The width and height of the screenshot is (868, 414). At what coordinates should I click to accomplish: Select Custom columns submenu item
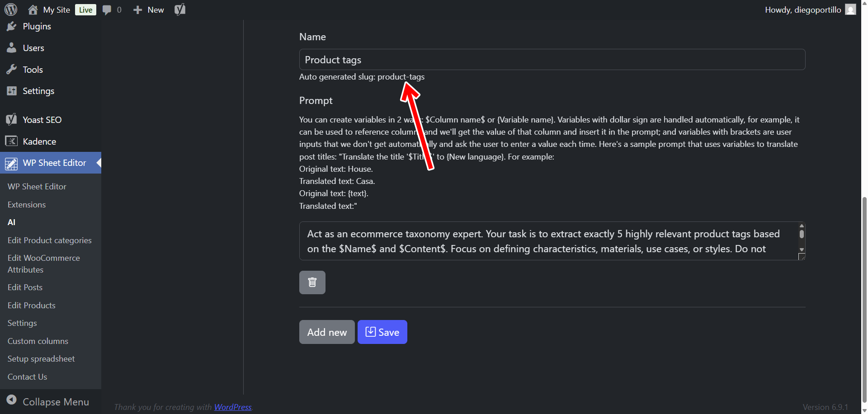[x=38, y=341]
